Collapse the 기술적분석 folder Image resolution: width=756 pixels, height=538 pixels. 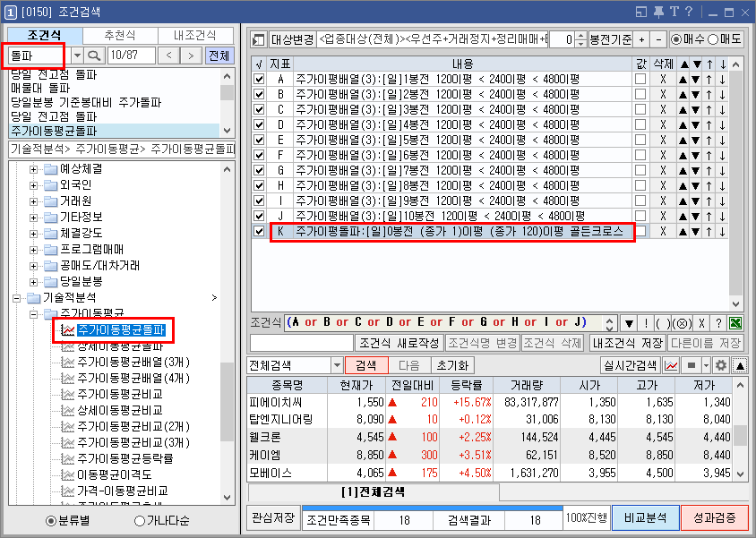coord(17,298)
